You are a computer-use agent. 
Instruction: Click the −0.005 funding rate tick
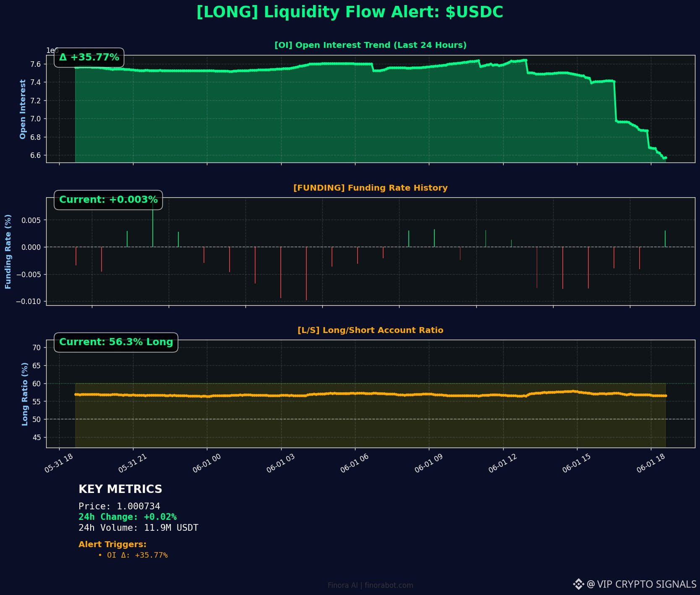click(x=29, y=275)
